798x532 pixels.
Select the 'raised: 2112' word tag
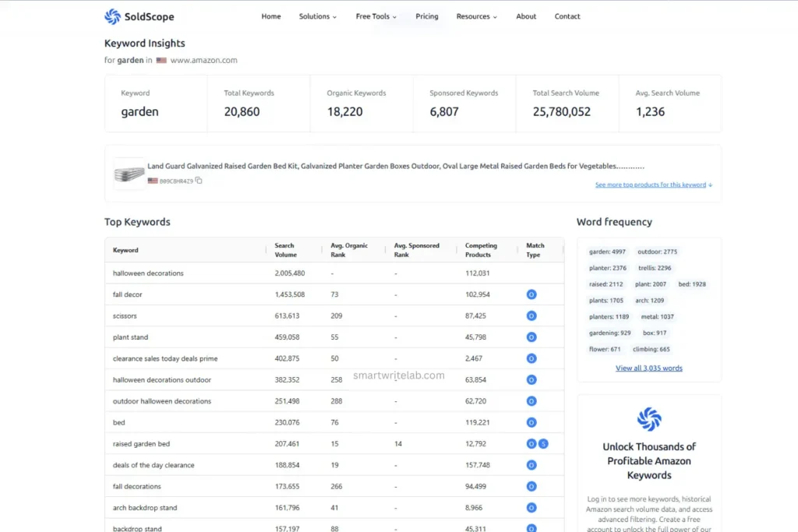(x=606, y=284)
